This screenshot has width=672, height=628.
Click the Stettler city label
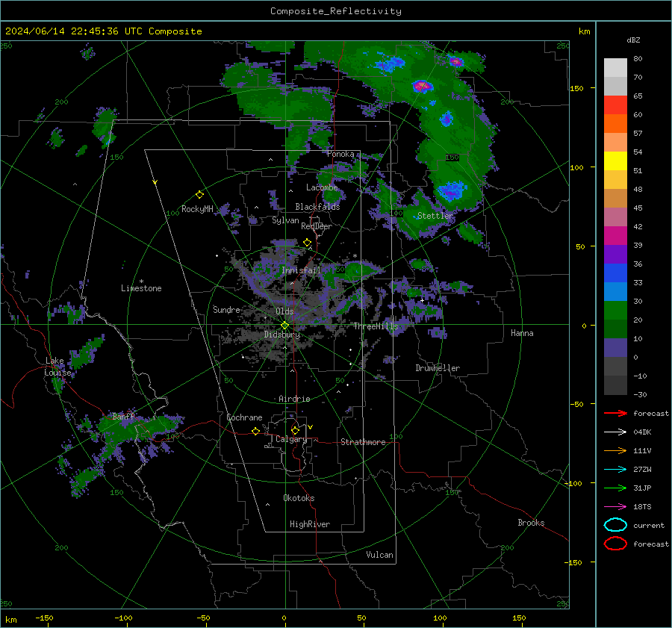tap(435, 216)
